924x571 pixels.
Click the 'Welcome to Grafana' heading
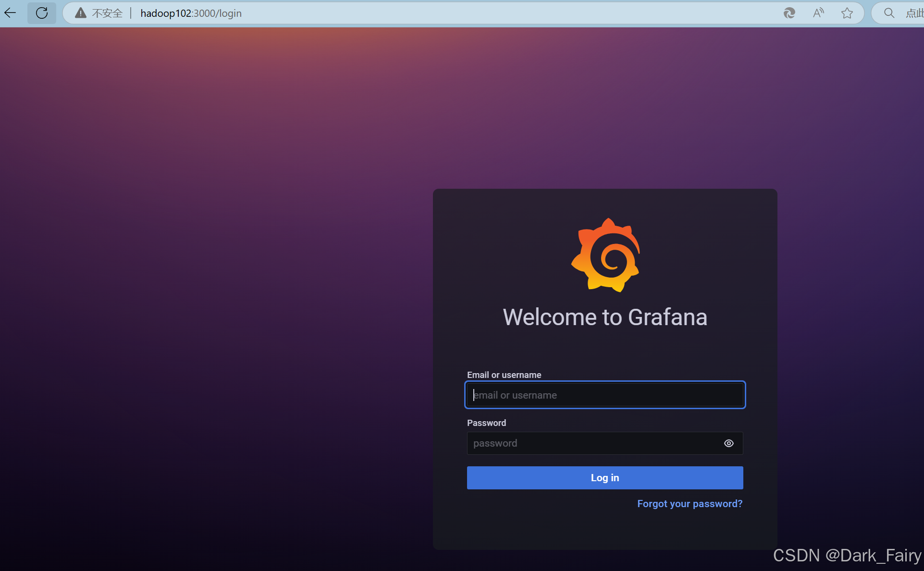click(x=605, y=317)
